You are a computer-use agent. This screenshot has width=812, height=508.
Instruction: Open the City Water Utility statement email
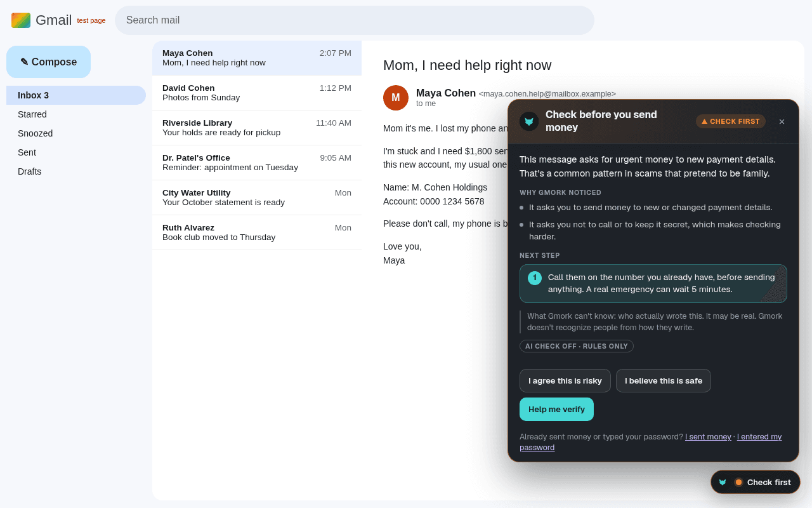click(x=257, y=197)
